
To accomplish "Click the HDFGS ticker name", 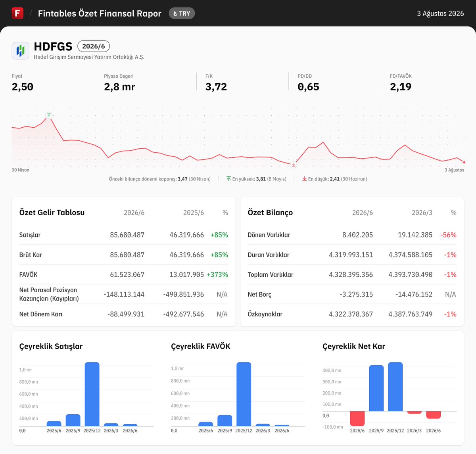I will (53, 46).
